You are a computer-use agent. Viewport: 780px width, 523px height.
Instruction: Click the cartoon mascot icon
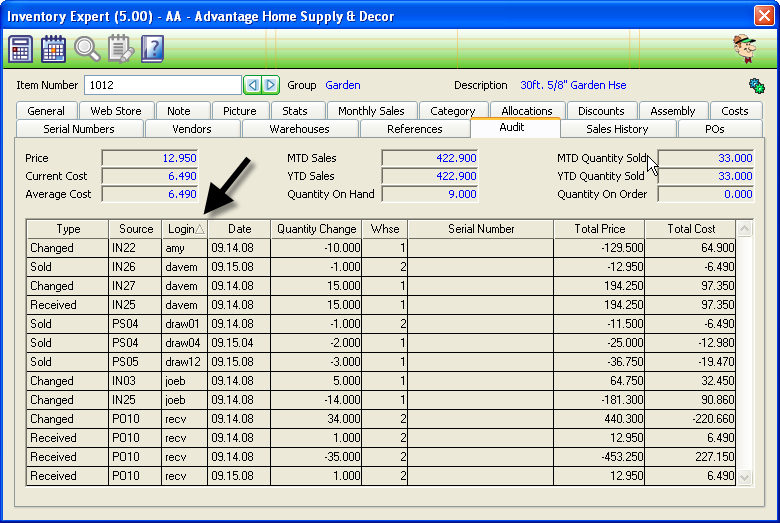(744, 48)
